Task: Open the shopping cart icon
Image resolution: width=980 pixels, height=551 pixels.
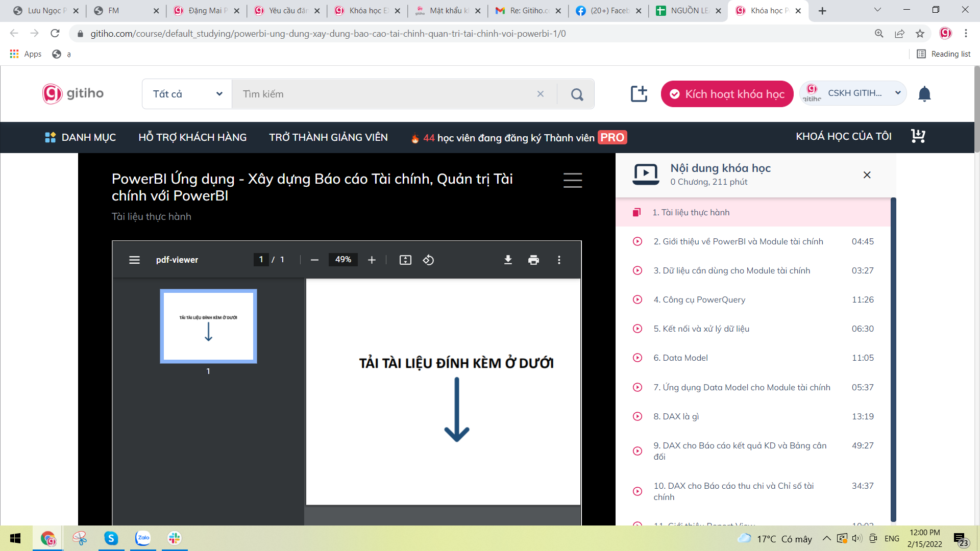Action: click(918, 136)
